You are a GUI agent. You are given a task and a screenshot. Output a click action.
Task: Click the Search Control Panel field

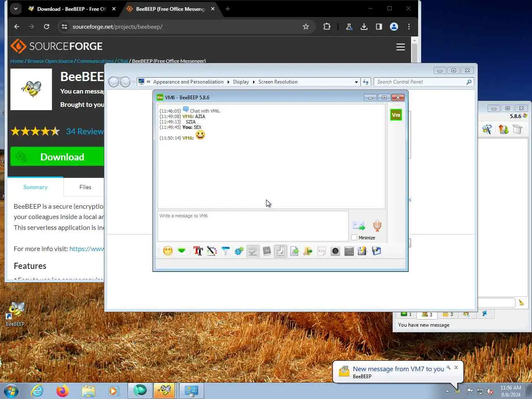pos(424,82)
